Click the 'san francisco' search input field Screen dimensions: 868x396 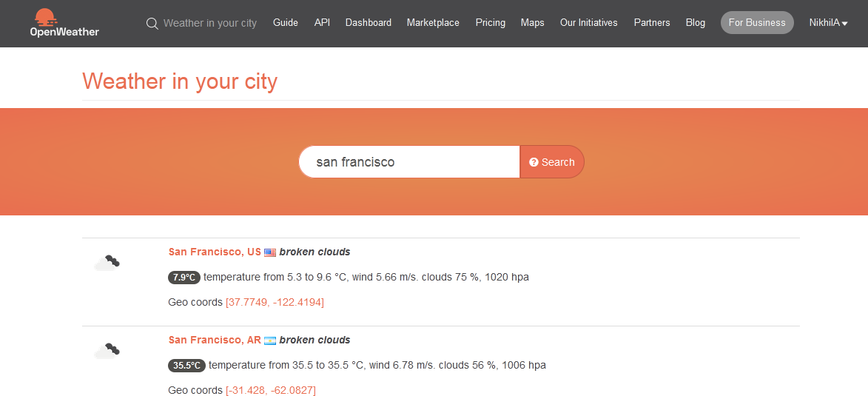pos(409,161)
